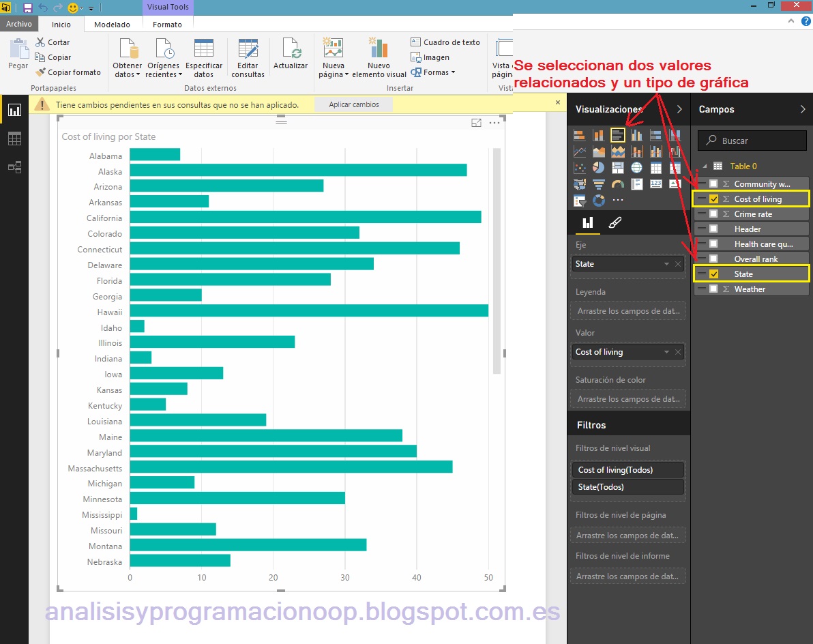
Task: Enable the Crime rate field checkbox
Action: point(712,214)
